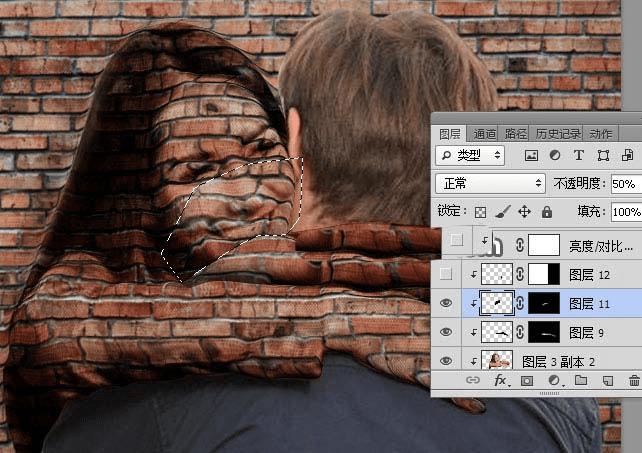Image resolution: width=642 pixels, height=453 pixels.
Task: Click the layers panel bottom resize grip
Action: click(549, 394)
